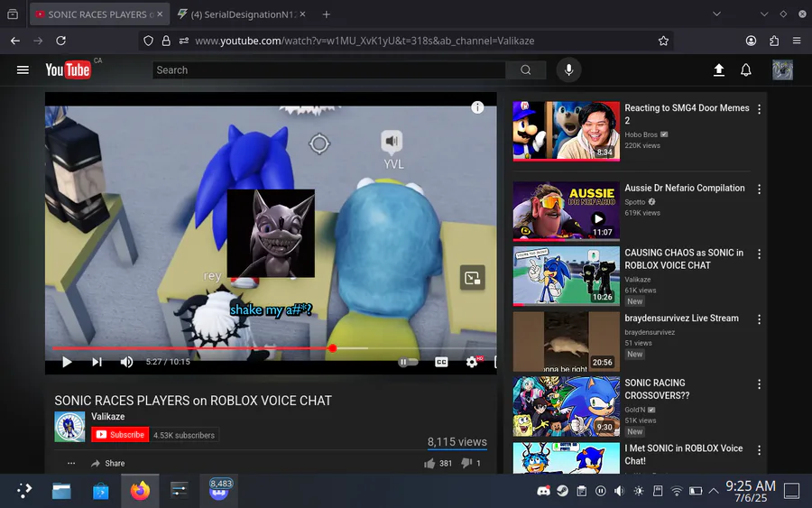Open Steam tray icon
Screen dimensions: 812x508
(x=562, y=490)
